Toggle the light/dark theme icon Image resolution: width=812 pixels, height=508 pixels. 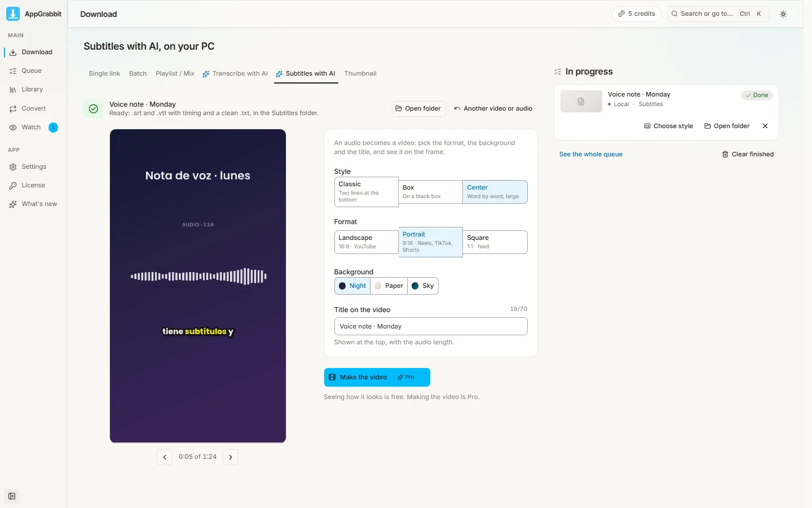(783, 14)
